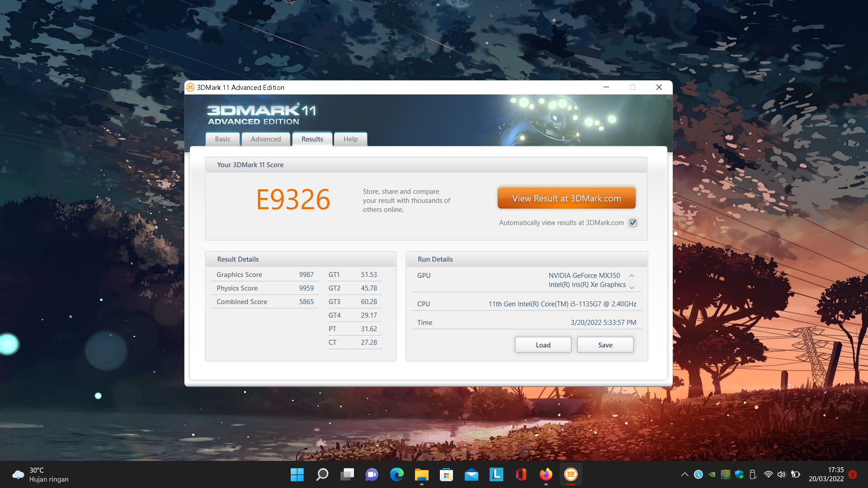
Task: Click NVIDIA GeForce MX350 GPU entry
Action: click(x=584, y=276)
